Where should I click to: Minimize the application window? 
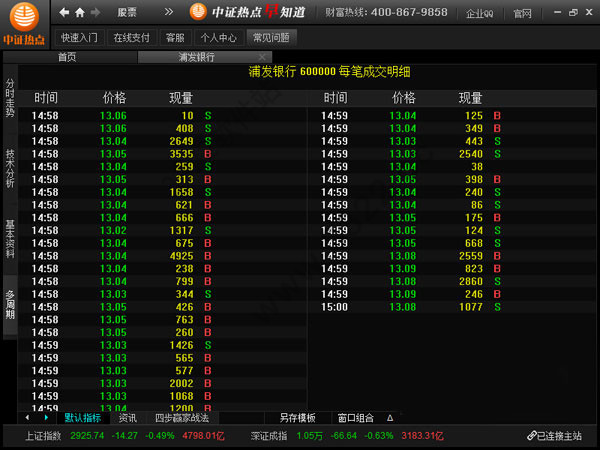(558, 12)
